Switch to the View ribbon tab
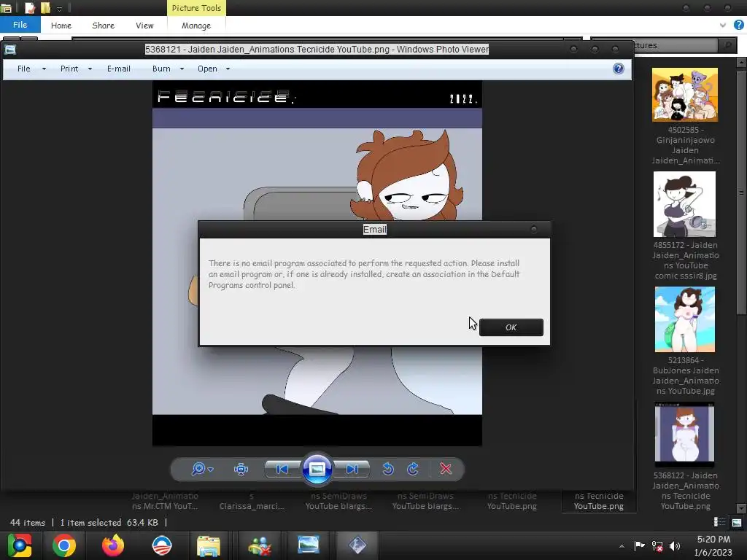The width and height of the screenshot is (747, 560). [x=144, y=26]
